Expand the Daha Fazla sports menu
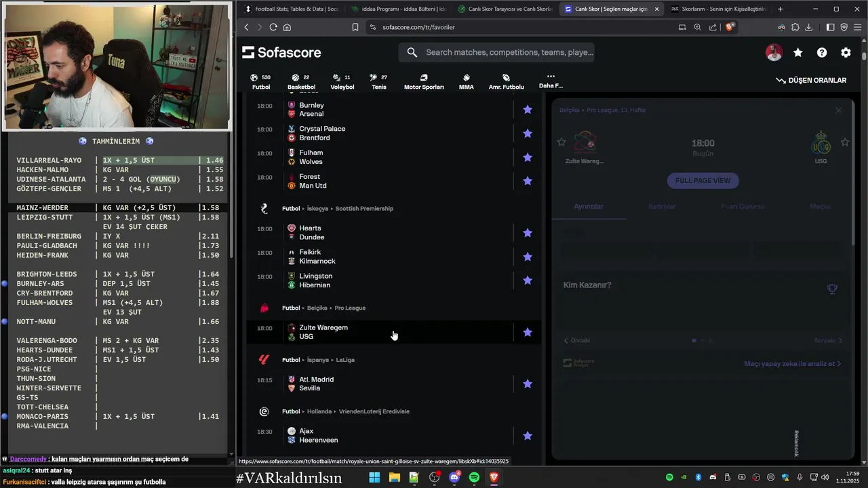 551,81
